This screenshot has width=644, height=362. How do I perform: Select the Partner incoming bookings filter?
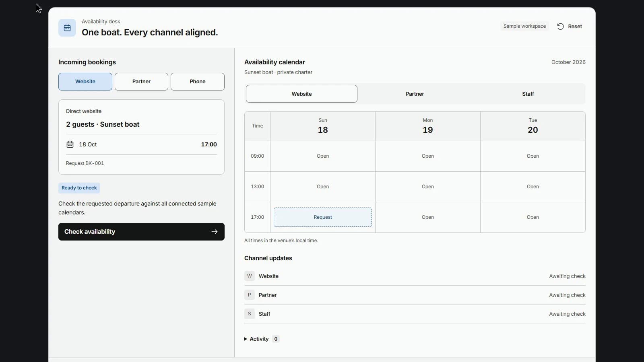(141, 82)
